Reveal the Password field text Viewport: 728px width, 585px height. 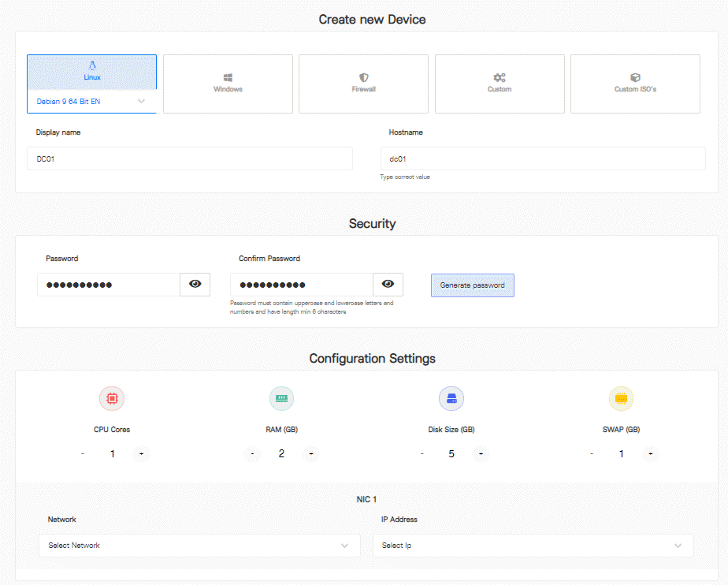point(195,285)
